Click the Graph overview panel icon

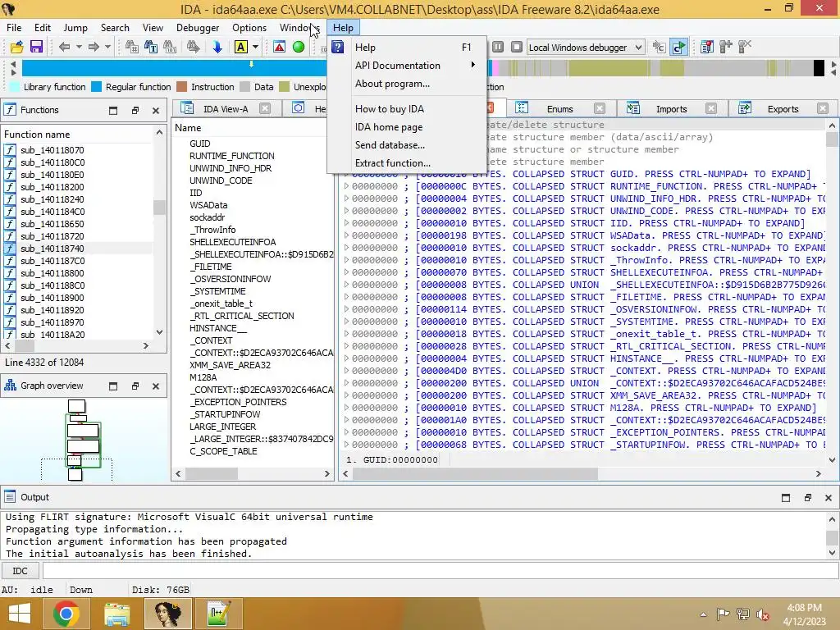10,386
